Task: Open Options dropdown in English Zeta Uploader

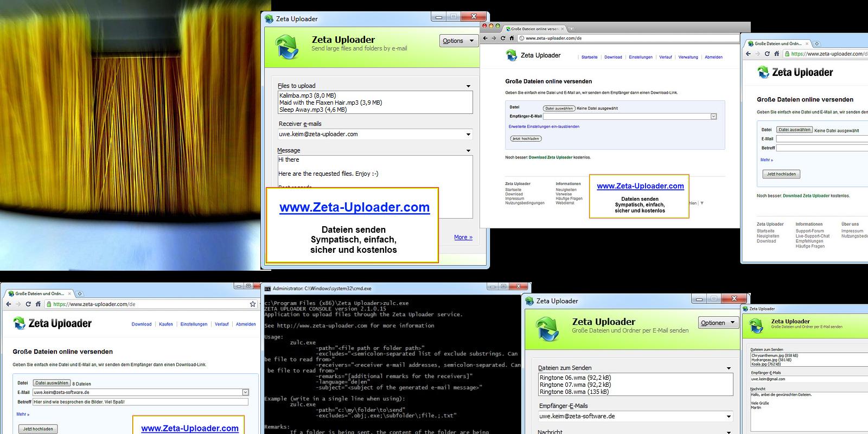Action: click(x=458, y=41)
